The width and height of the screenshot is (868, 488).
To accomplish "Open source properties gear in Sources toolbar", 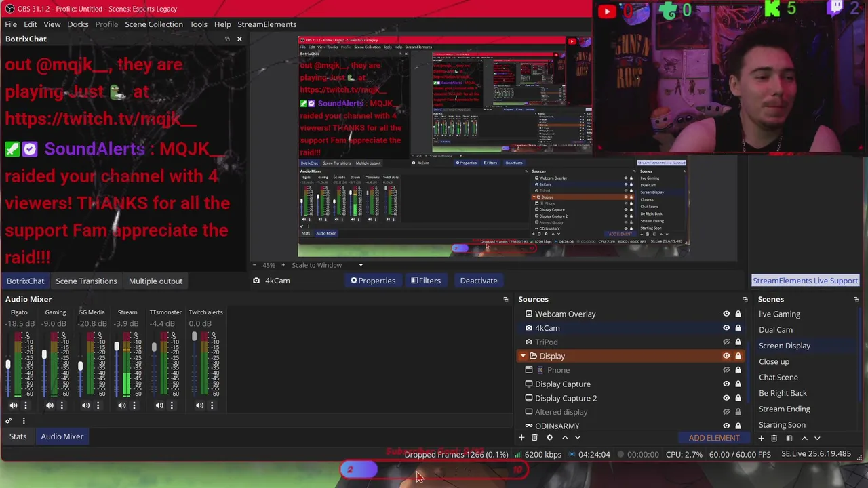I will pyautogui.click(x=549, y=438).
